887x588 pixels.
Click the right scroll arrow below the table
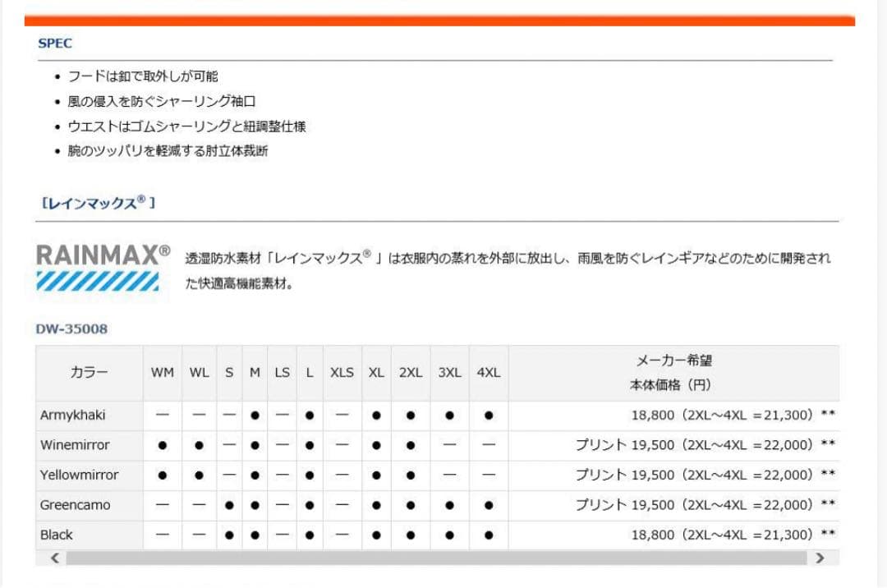click(x=819, y=558)
